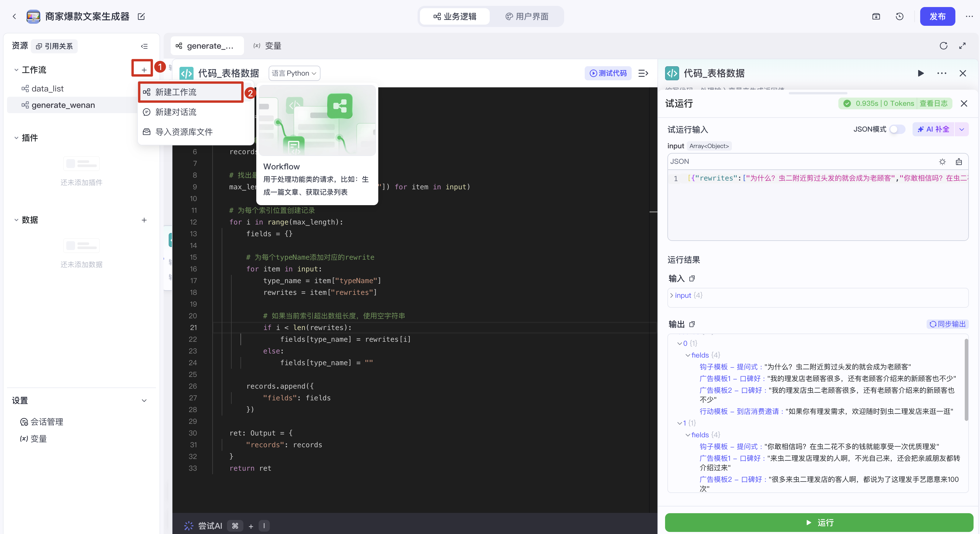Select 新建对话流 menu item
The width and height of the screenshot is (980, 534).
tap(175, 112)
